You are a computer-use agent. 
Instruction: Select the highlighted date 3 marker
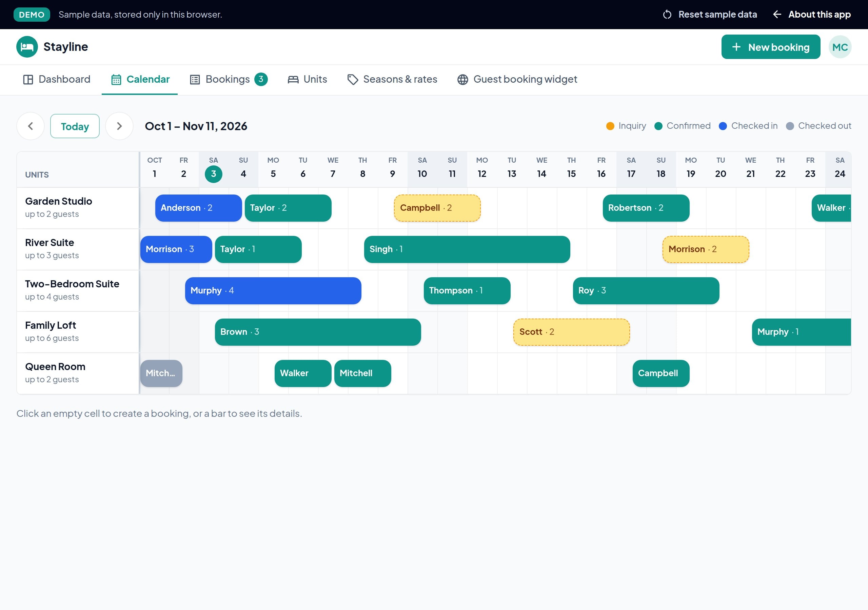(x=214, y=174)
